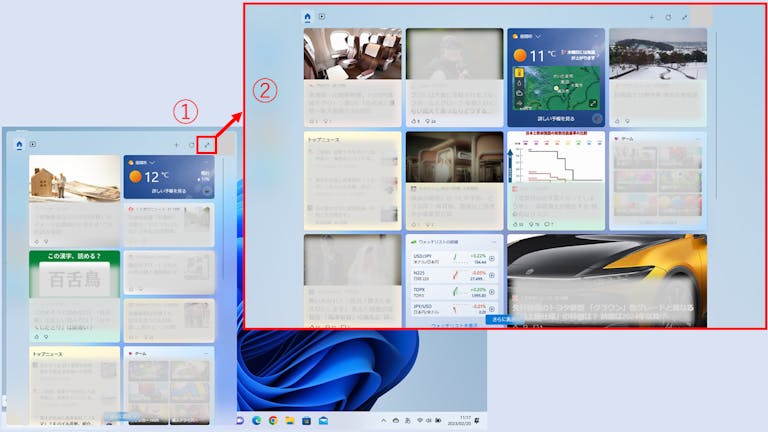The image size is (768, 432).
Task: Select temperature layer on weather map
Action: tap(519, 73)
